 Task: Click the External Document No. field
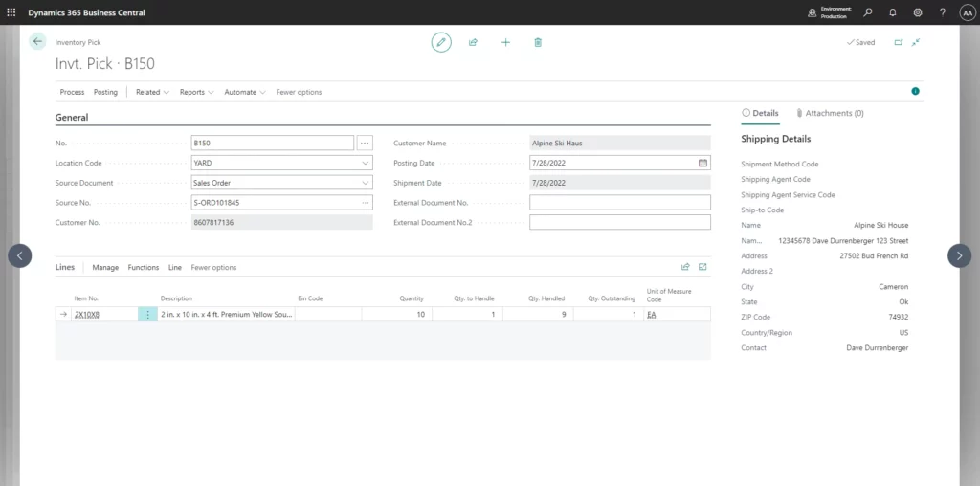619,203
